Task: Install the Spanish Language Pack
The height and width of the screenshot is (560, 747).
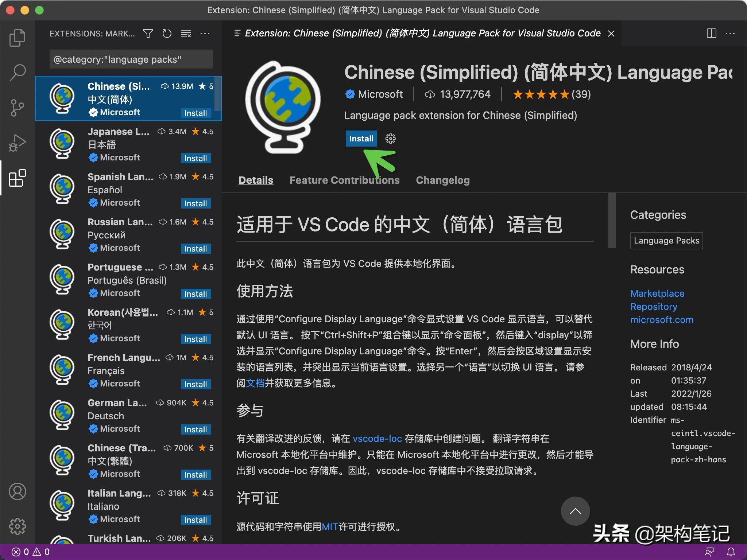Action: 196,203
